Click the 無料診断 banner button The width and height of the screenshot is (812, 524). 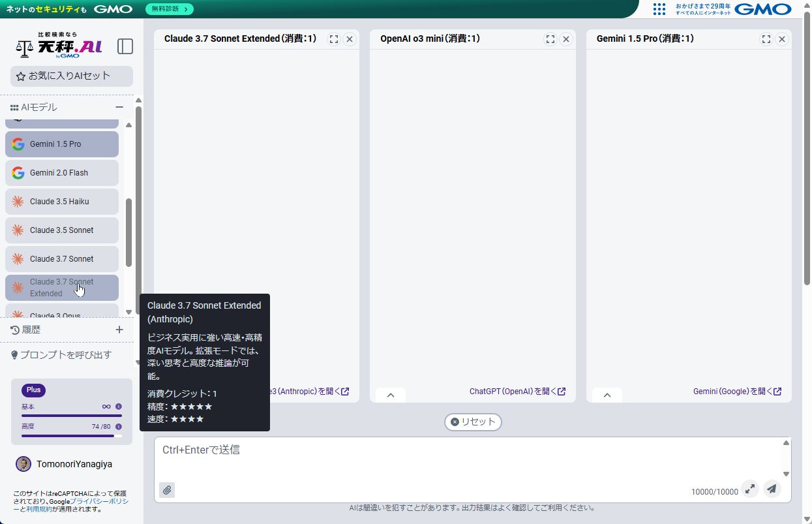[x=169, y=9]
